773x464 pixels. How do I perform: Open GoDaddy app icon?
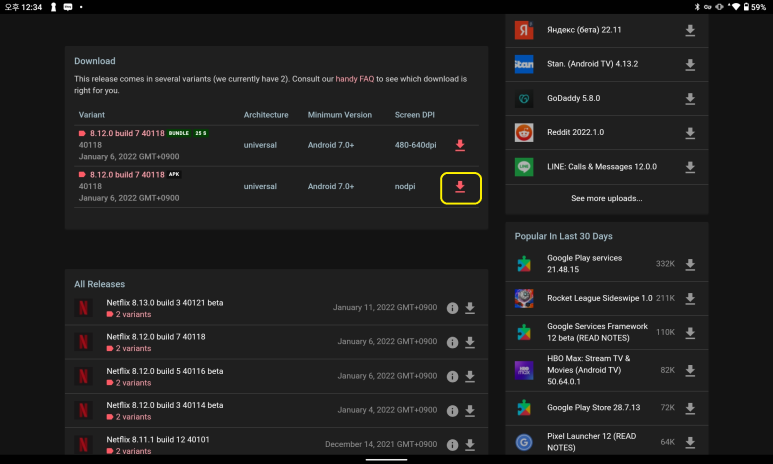tap(524, 99)
